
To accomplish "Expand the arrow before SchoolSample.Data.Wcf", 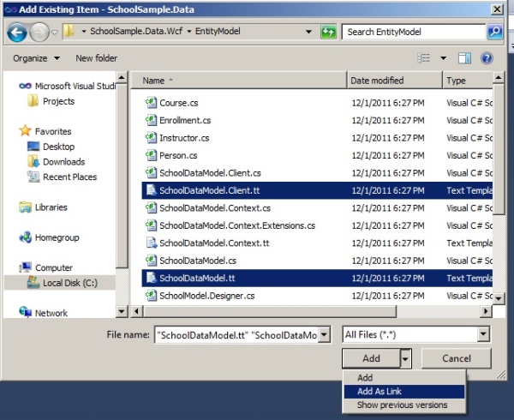I will tap(84, 32).
